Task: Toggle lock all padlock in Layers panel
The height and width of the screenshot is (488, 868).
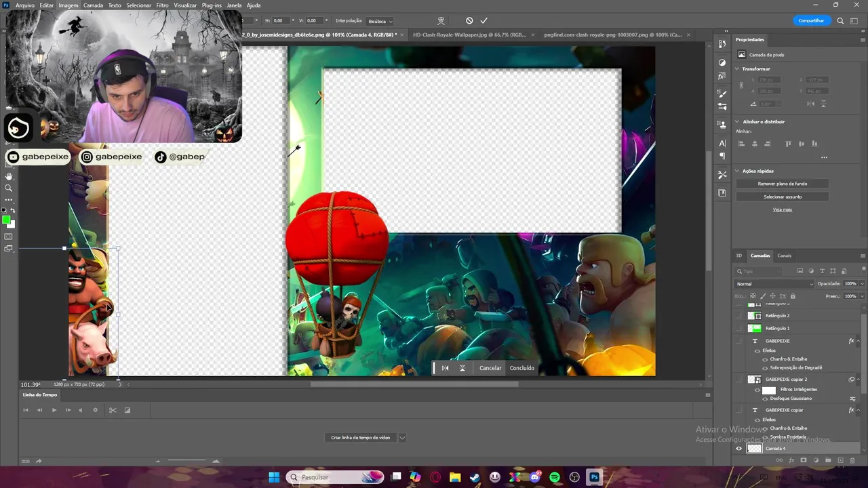Action: pos(793,296)
